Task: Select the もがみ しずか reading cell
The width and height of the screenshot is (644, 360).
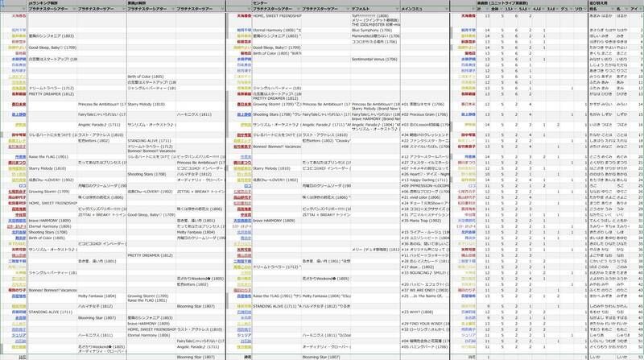Action: click(x=601, y=114)
